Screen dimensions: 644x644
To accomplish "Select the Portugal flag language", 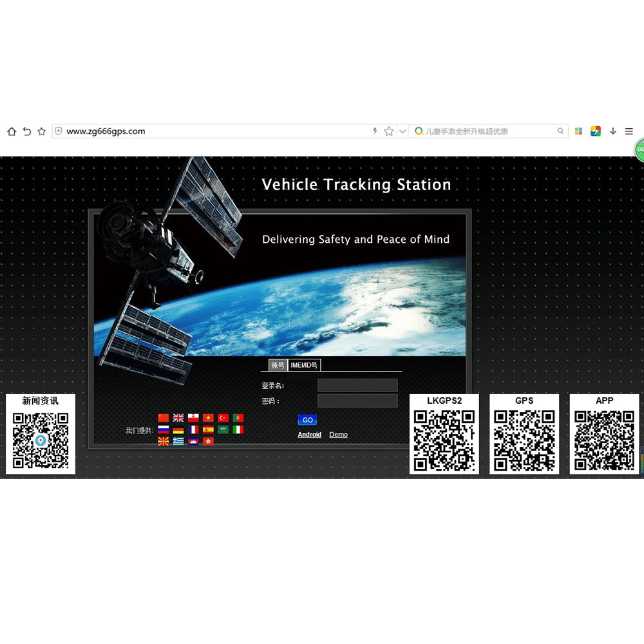I will click(238, 418).
